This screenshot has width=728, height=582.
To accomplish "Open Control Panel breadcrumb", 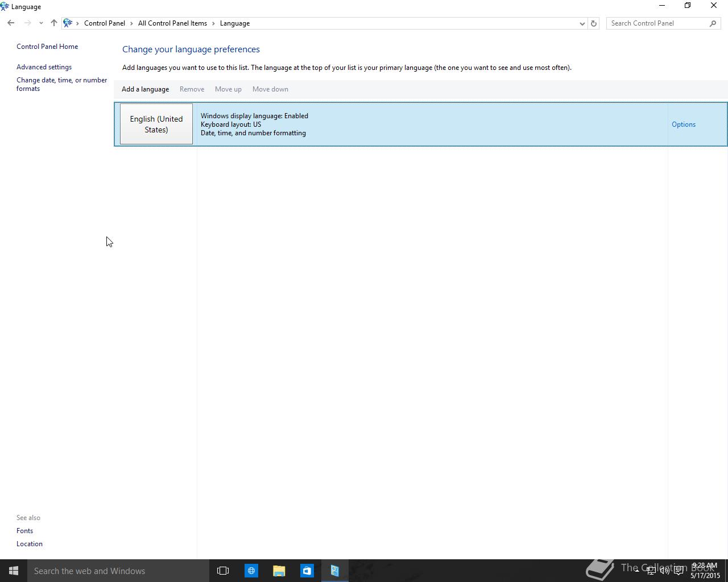I will coord(105,23).
